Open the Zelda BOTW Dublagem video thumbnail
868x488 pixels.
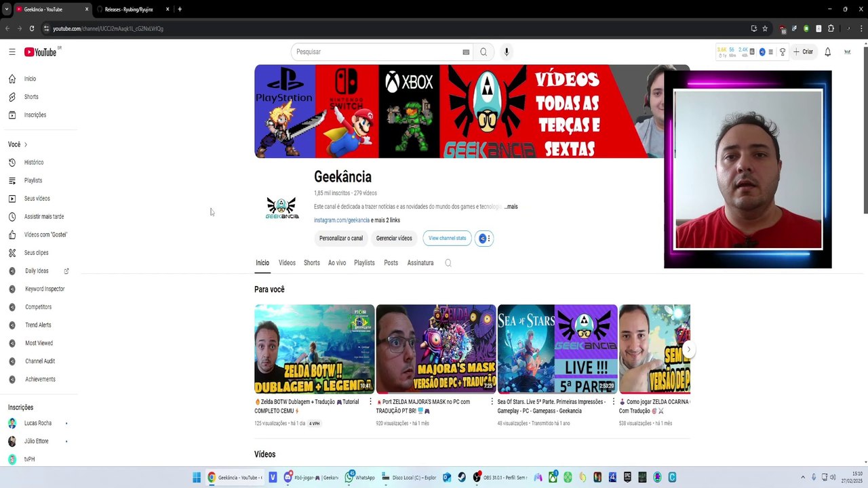pos(315,349)
